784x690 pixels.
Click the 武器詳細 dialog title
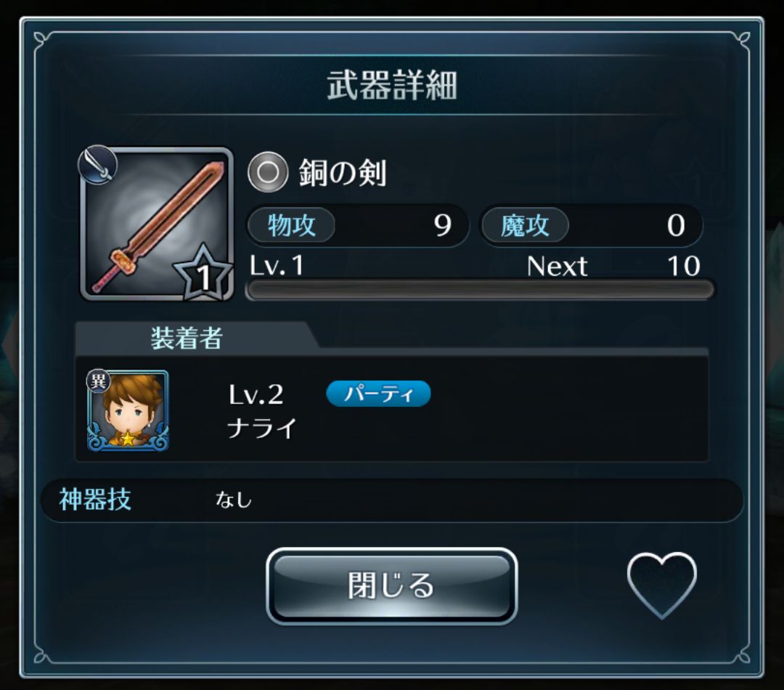click(392, 86)
